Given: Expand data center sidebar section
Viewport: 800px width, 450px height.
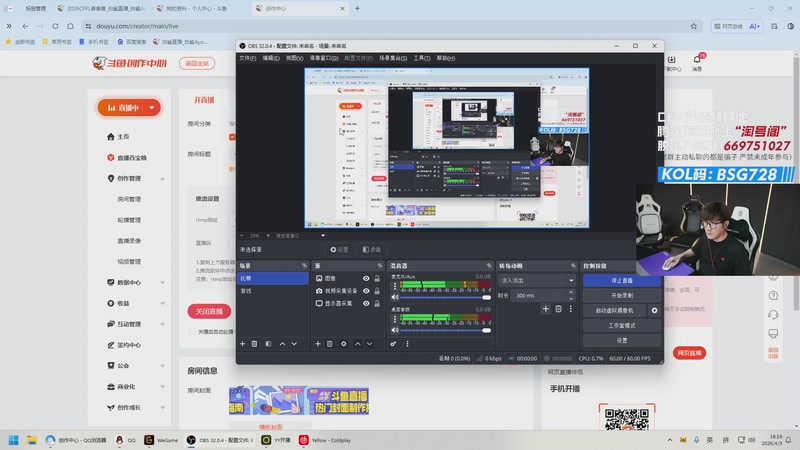Looking at the screenshot, I should point(162,283).
